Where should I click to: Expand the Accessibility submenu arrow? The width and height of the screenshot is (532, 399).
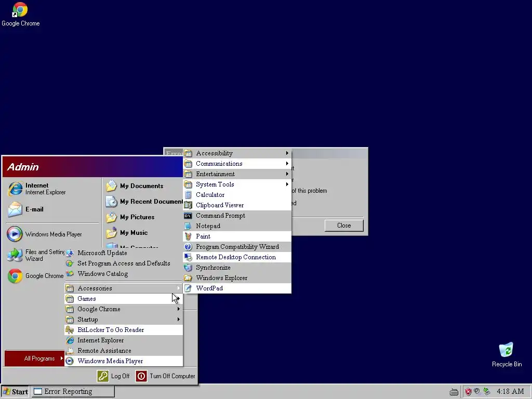point(287,153)
